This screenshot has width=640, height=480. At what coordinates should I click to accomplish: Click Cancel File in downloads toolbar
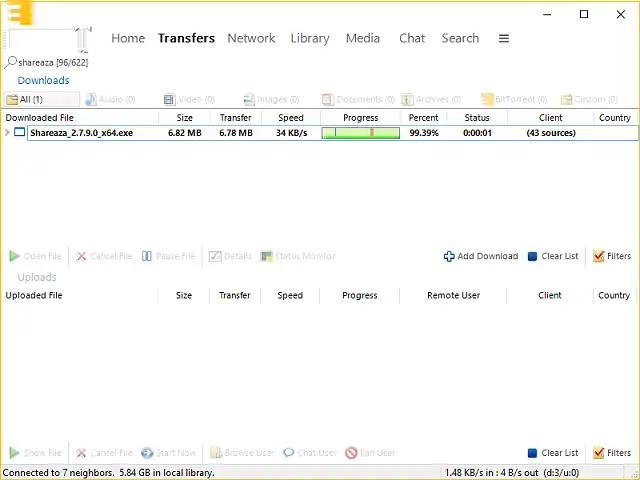pyautogui.click(x=104, y=256)
